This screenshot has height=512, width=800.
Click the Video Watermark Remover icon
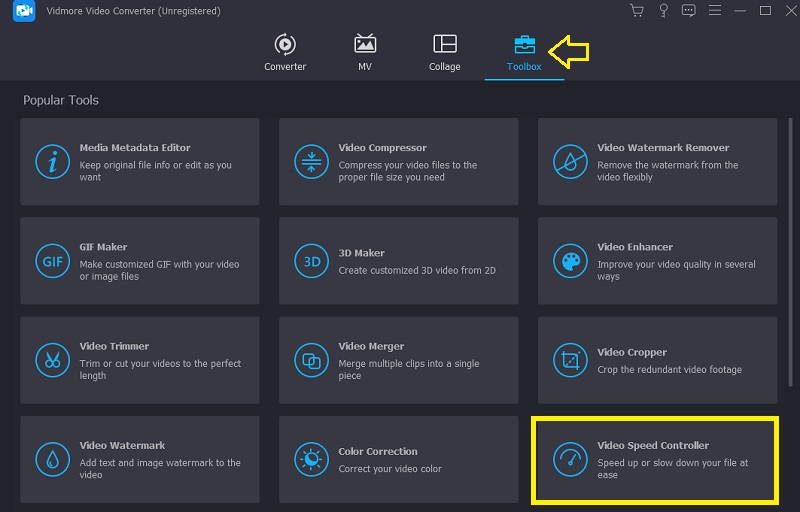coord(570,161)
